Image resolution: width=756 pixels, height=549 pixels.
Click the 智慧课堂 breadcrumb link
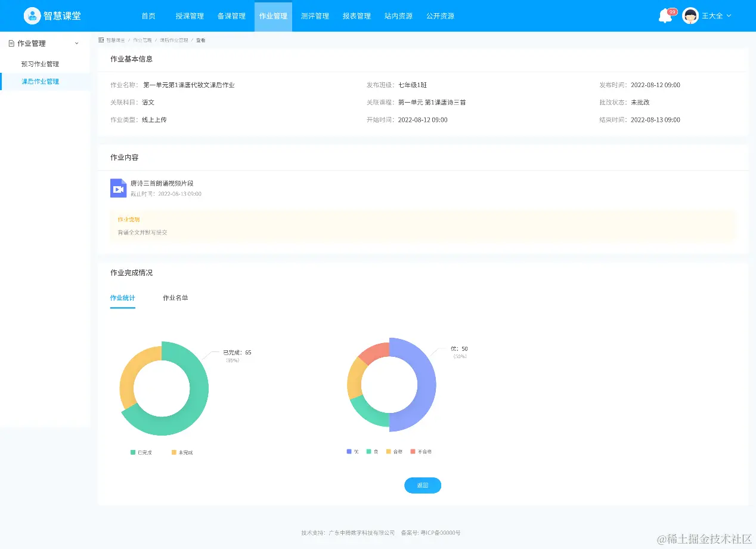(x=116, y=40)
